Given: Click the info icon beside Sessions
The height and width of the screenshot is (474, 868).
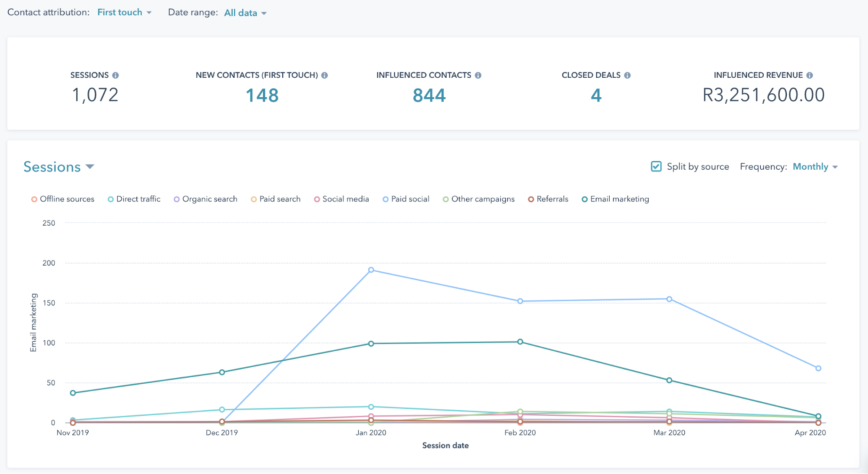Looking at the screenshot, I should pyautogui.click(x=116, y=76).
